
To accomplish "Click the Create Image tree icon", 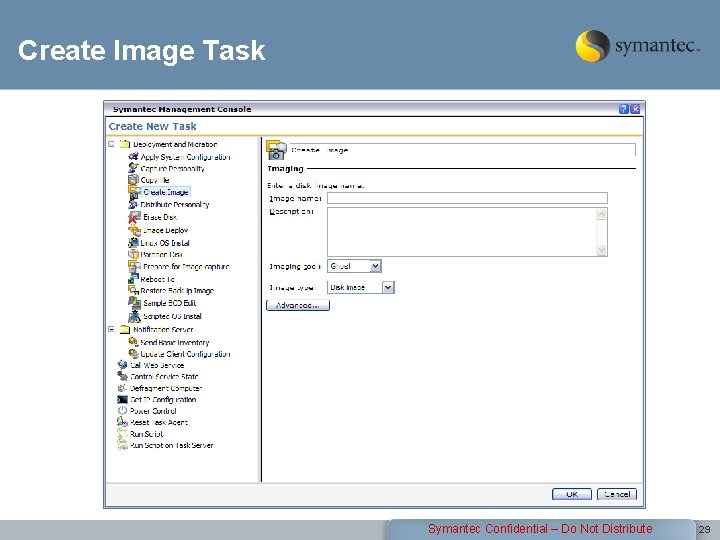I will [x=135, y=192].
